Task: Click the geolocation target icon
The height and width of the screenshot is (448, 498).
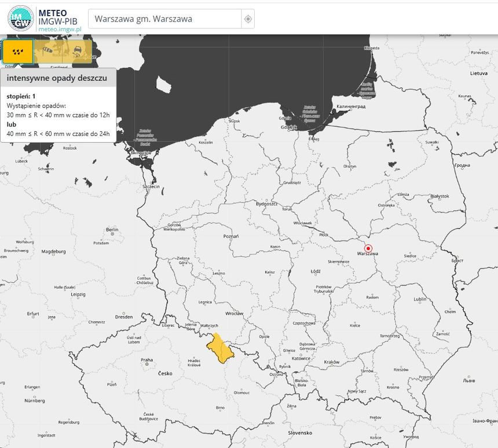Action: (248, 19)
